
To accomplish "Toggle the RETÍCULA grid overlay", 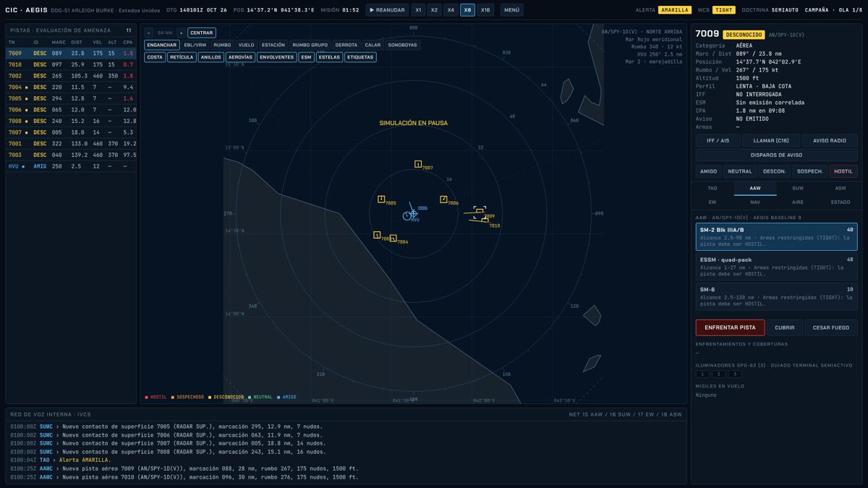I will pos(182,57).
